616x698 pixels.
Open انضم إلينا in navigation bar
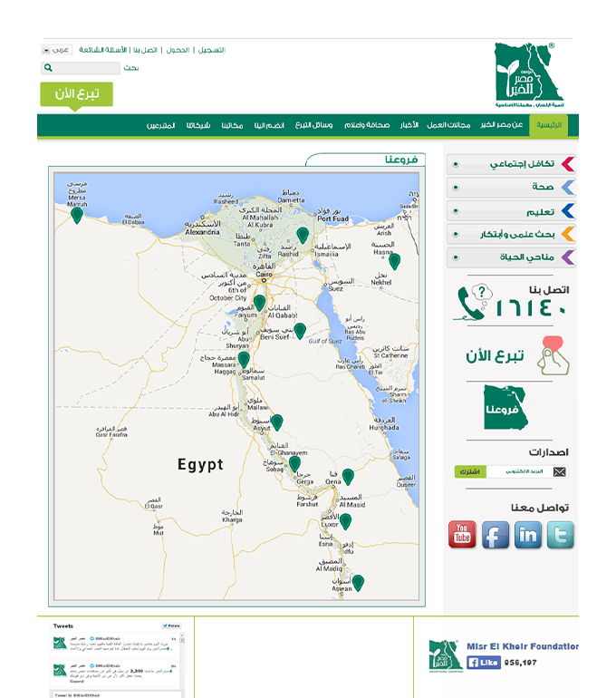(x=269, y=125)
